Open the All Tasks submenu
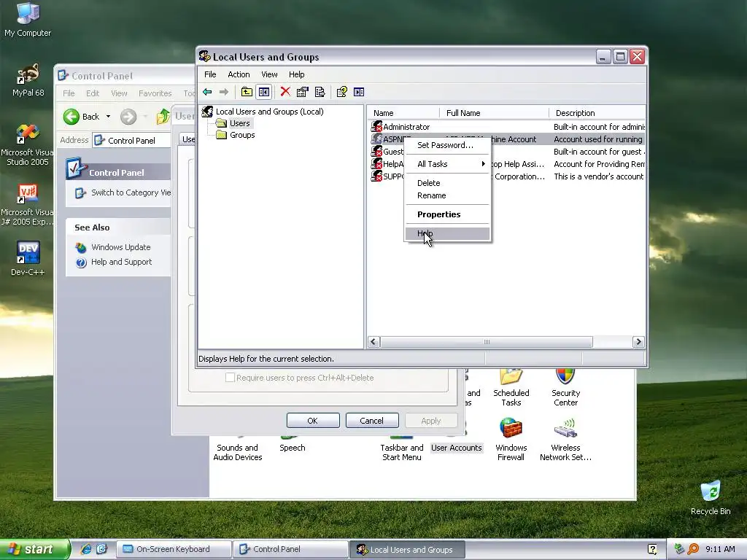The width and height of the screenshot is (747, 560). pos(447,164)
